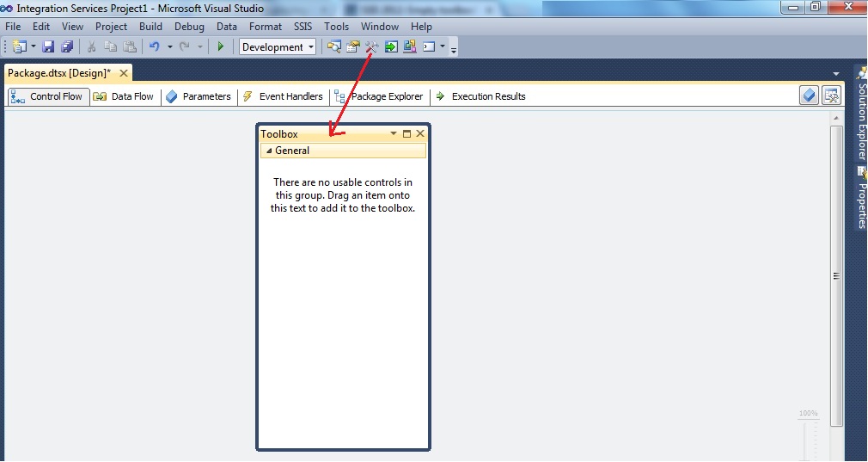Viewport: 868px width, 462px height.
Task: Expand the New Project dropdown arrow
Action: [x=34, y=46]
